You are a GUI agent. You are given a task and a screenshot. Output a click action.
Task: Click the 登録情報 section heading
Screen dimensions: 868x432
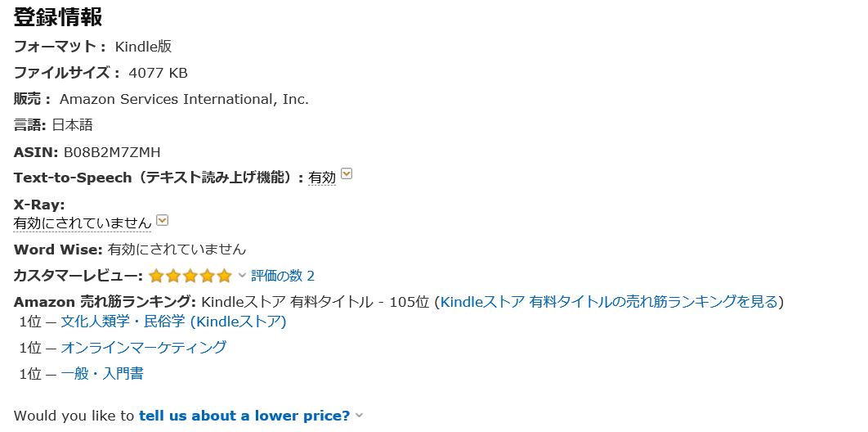pos(58,17)
